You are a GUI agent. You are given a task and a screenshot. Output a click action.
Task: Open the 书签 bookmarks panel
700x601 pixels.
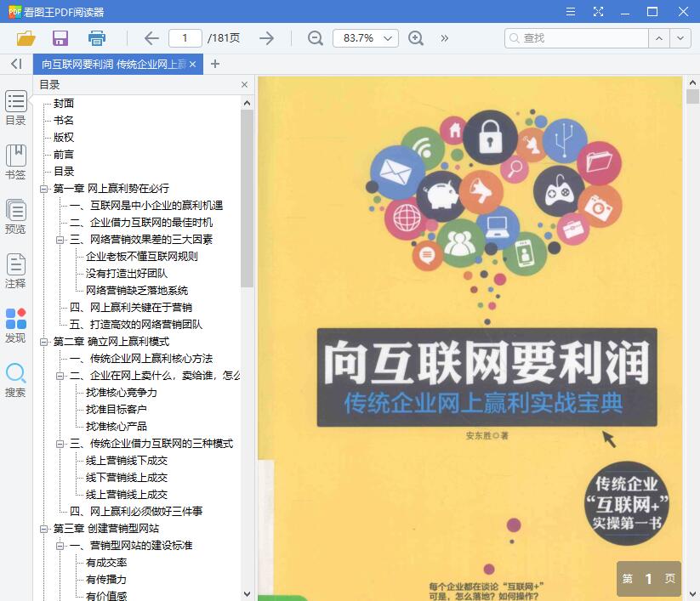point(15,162)
